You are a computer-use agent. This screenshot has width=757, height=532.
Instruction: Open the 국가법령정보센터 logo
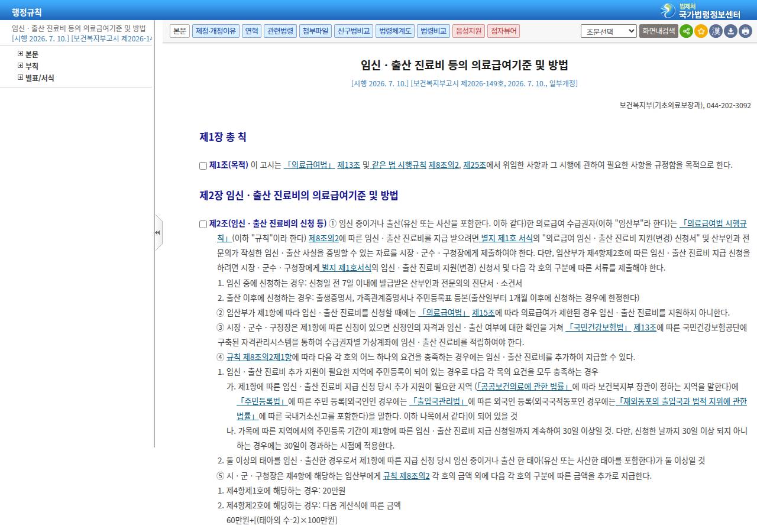pyautogui.click(x=700, y=11)
